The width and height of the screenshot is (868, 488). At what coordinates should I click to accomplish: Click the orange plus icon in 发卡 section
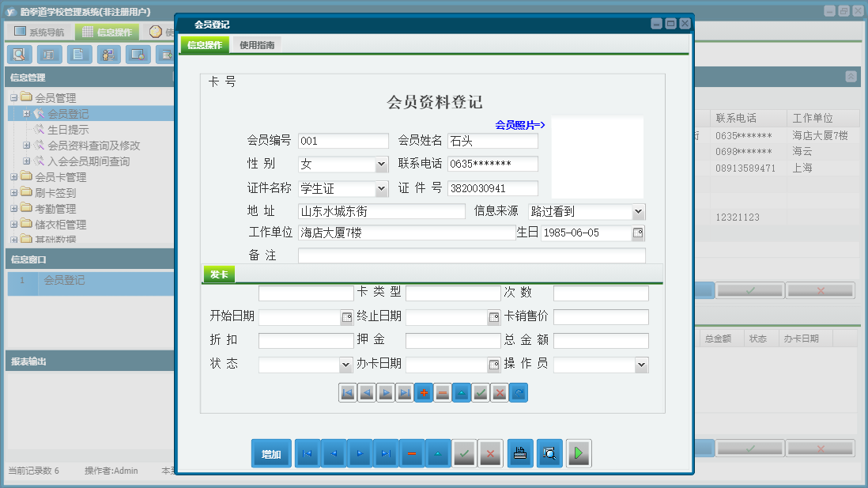click(424, 392)
